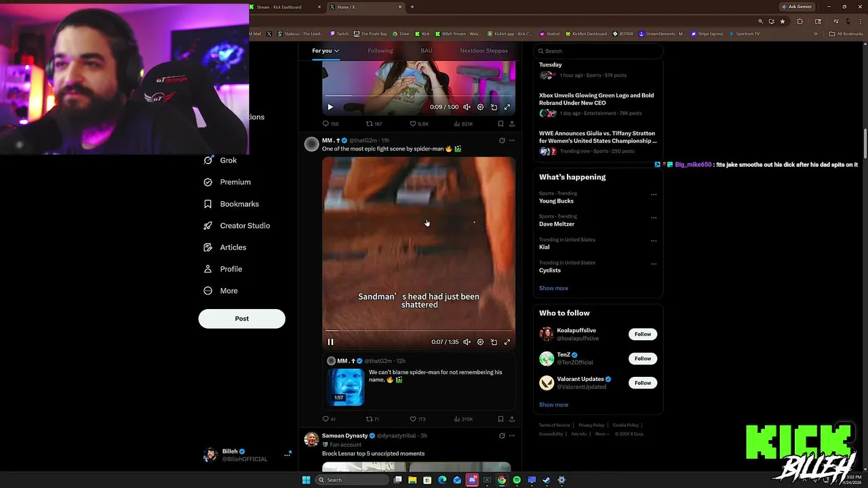Follow Koalapuffslive
The image size is (868, 488).
pos(643,334)
